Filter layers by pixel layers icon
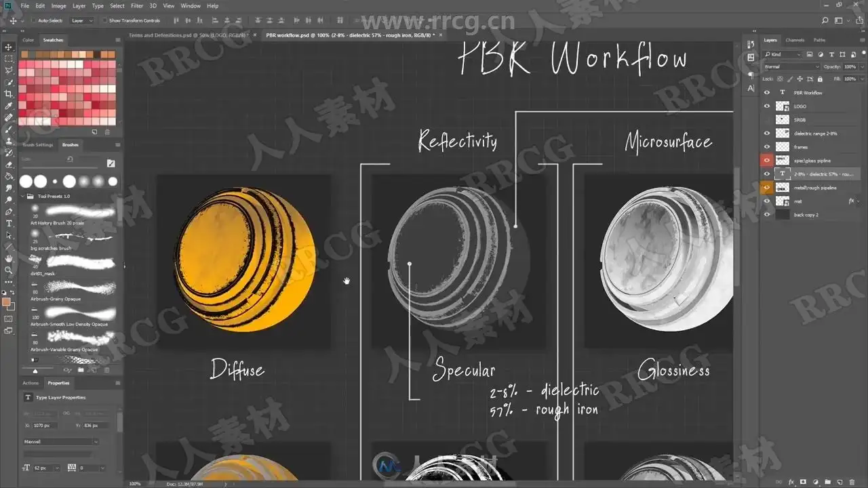 [811, 54]
